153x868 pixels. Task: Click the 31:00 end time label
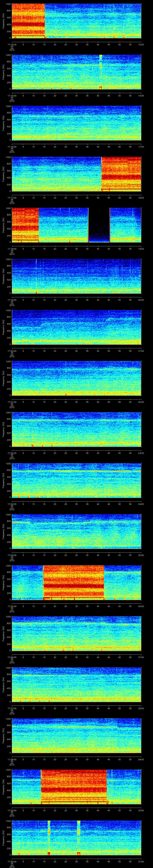tap(141, 861)
